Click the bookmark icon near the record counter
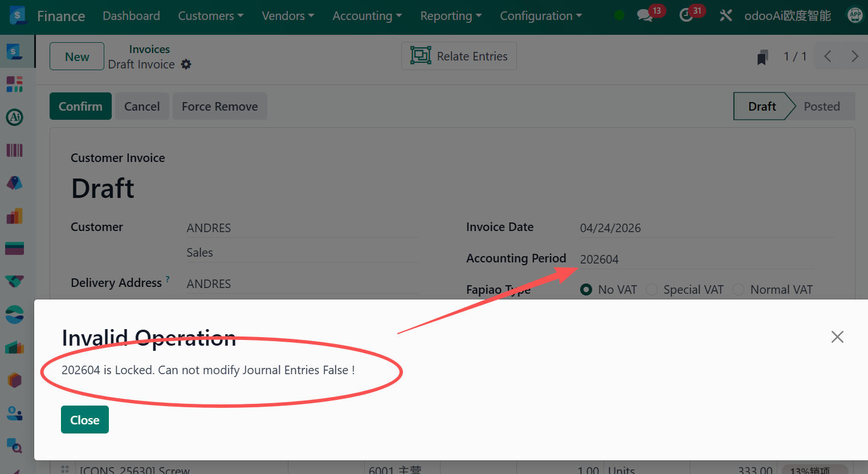Image resolution: width=868 pixels, height=474 pixels. [x=762, y=57]
